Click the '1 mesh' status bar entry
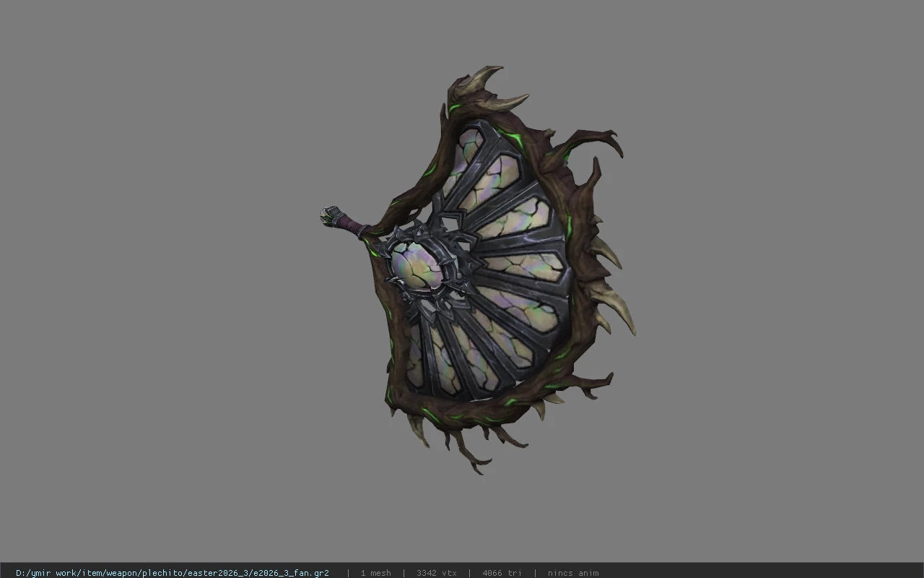The image size is (924, 578). pyautogui.click(x=376, y=573)
